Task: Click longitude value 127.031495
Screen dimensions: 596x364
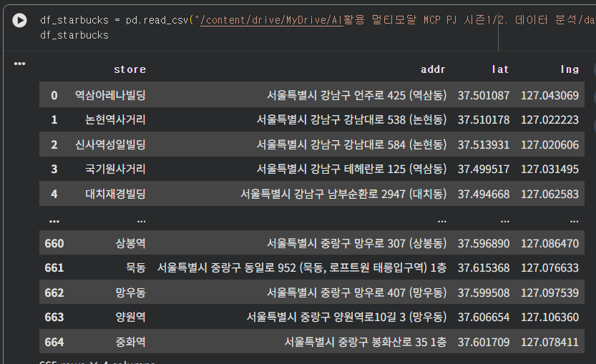Action: click(x=549, y=169)
